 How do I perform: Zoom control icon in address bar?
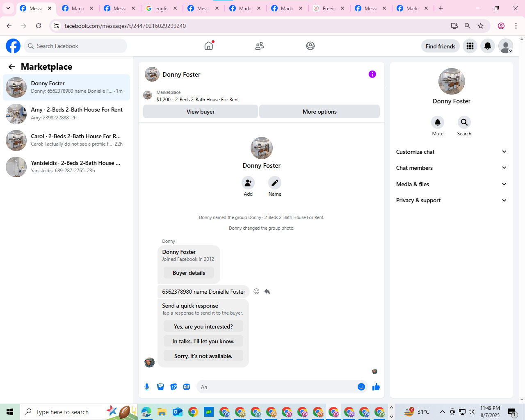(468, 26)
